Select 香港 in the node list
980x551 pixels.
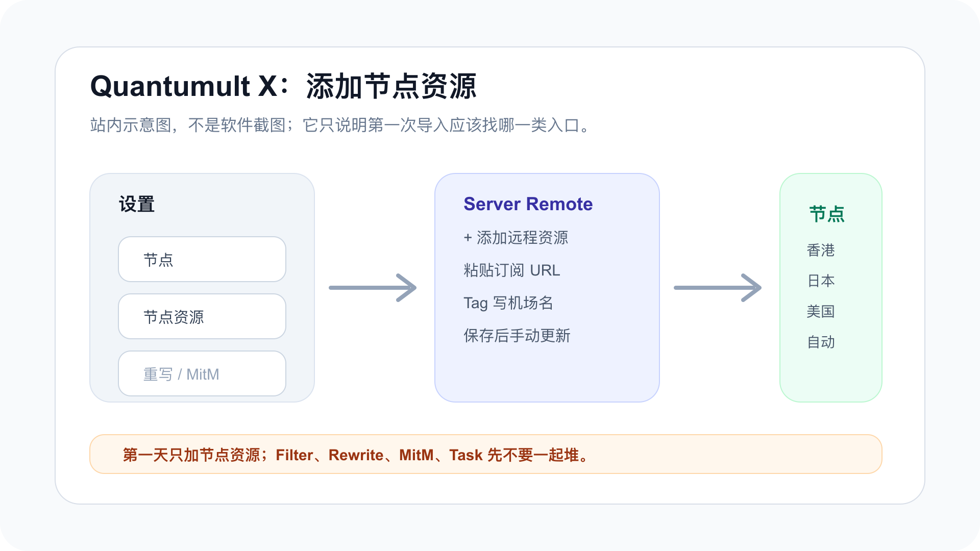click(x=821, y=250)
